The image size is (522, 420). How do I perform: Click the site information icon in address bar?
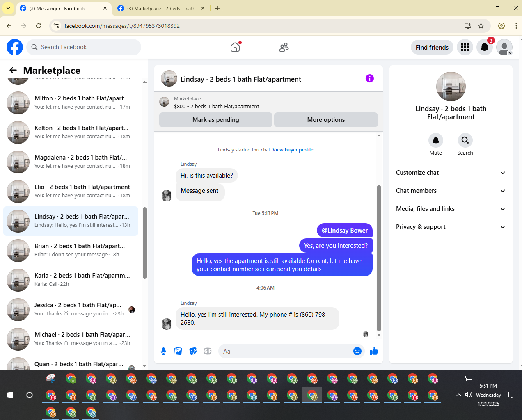56,26
